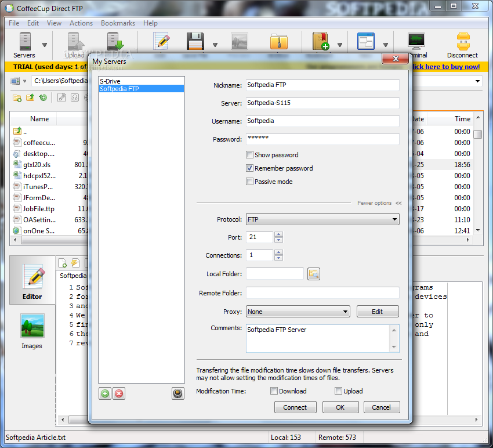Click the OK button
Screen dimensions: 493x448
(340, 407)
